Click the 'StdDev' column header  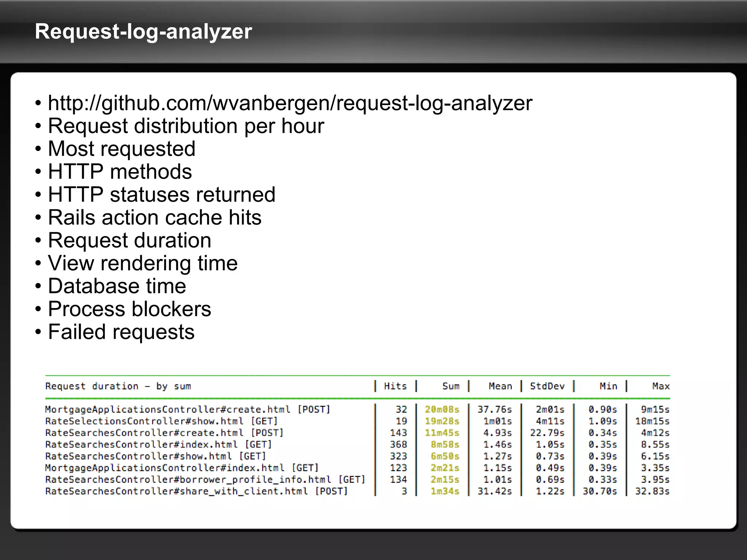pyautogui.click(x=547, y=386)
